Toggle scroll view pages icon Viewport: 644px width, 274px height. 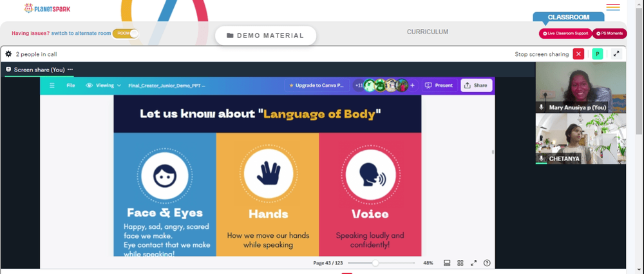[x=448, y=263]
